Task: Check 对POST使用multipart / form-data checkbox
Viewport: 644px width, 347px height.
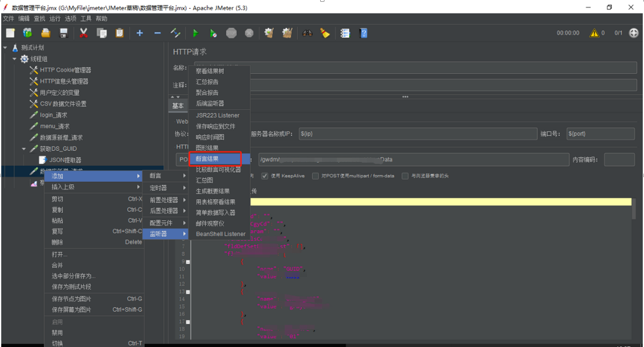Action: [x=315, y=176]
